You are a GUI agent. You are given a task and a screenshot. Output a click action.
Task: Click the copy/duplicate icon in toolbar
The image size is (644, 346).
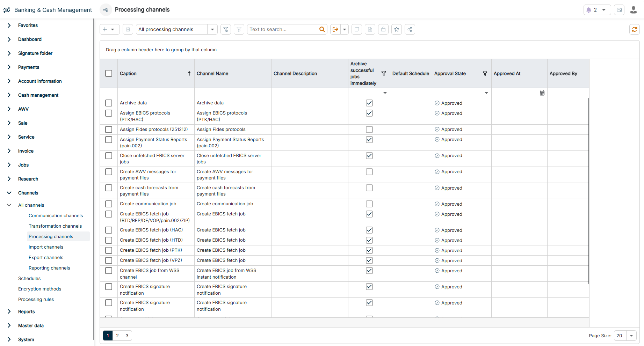point(357,29)
